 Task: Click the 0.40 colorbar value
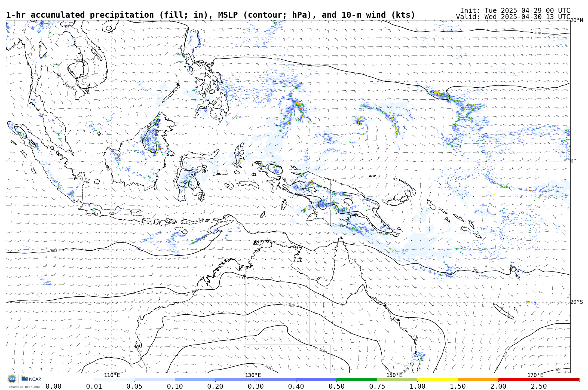pos(296,386)
